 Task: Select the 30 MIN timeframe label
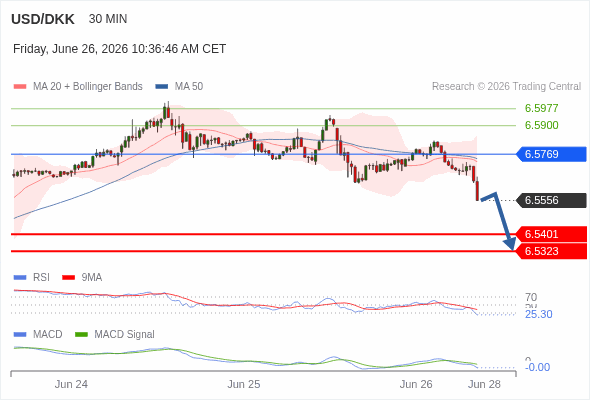coord(108,19)
